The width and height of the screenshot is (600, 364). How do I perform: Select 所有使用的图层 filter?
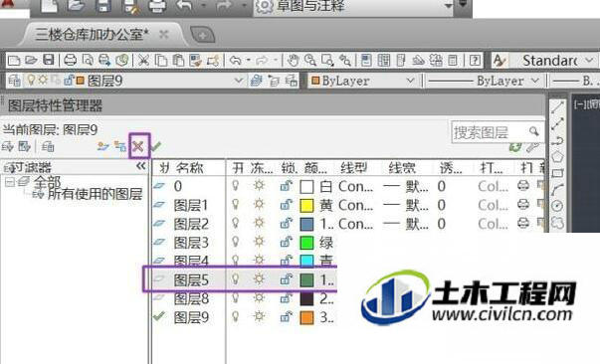point(95,194)
